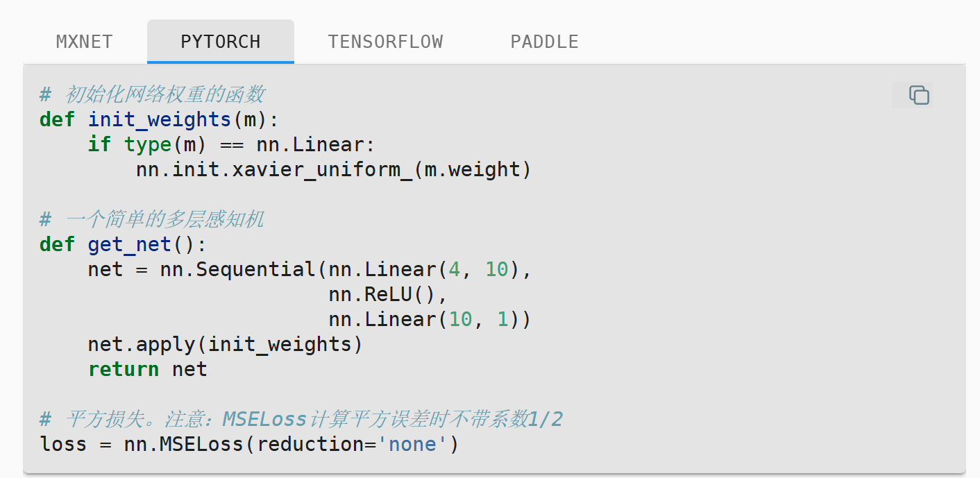The width and height of the screenshot is (980, 478).
Task: Click the net.apply(init_weights) line
Action: click(225, 344)
